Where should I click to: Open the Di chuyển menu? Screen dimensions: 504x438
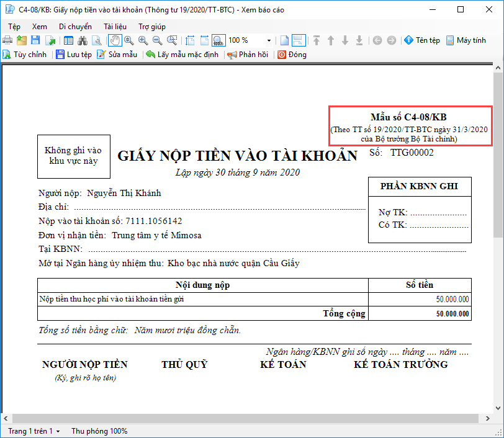(75, 27)
